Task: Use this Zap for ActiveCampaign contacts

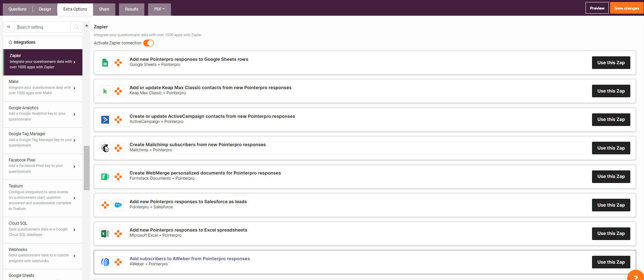Action: click(611, 120)
